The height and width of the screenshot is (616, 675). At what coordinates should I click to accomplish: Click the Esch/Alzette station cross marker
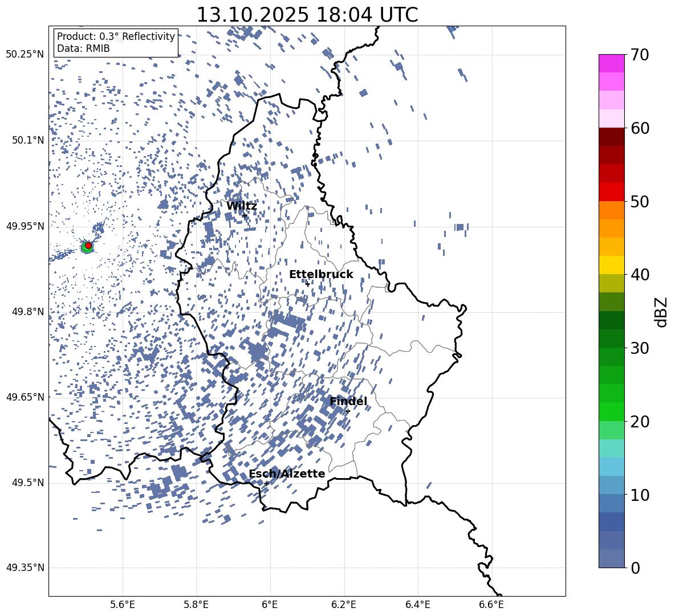click(266, 483)
